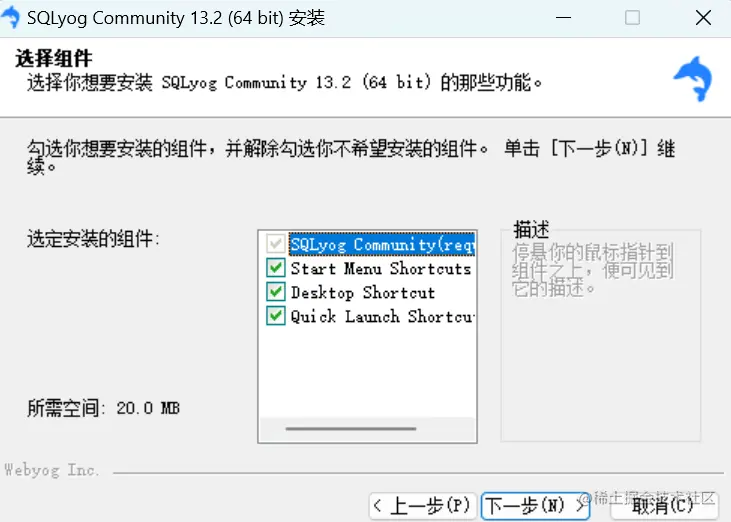The height and width of the screenshot is (522, 731).
Task: Cancel installation with 取消(C) button
Action: coord(664,506)
